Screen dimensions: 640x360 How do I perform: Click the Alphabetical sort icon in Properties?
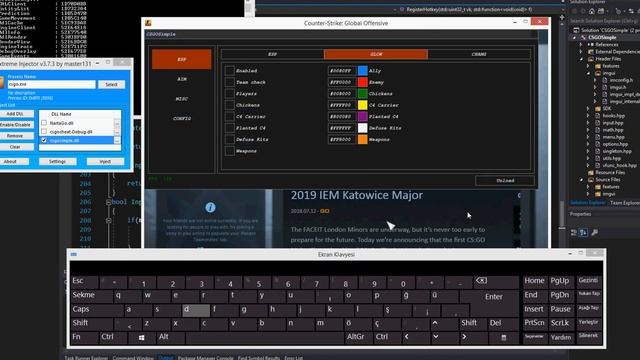click(x=584, y=232)
